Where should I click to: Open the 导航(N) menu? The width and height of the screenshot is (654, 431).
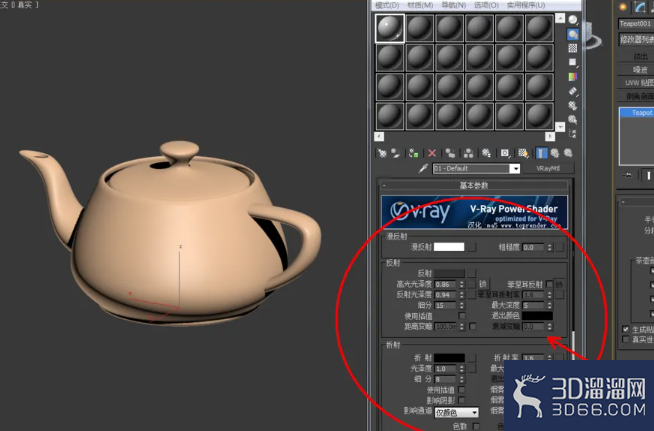point(454,5)
